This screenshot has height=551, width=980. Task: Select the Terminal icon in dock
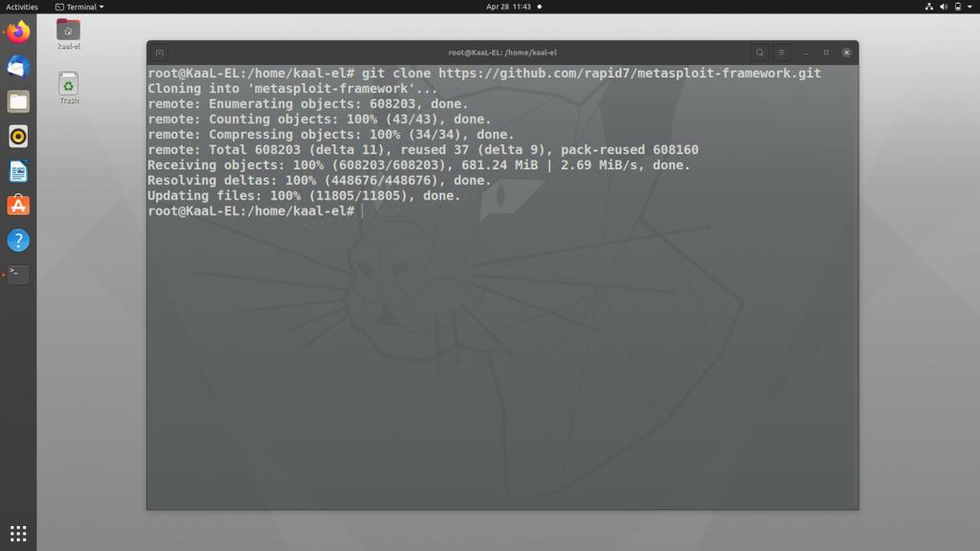[18, 275]
